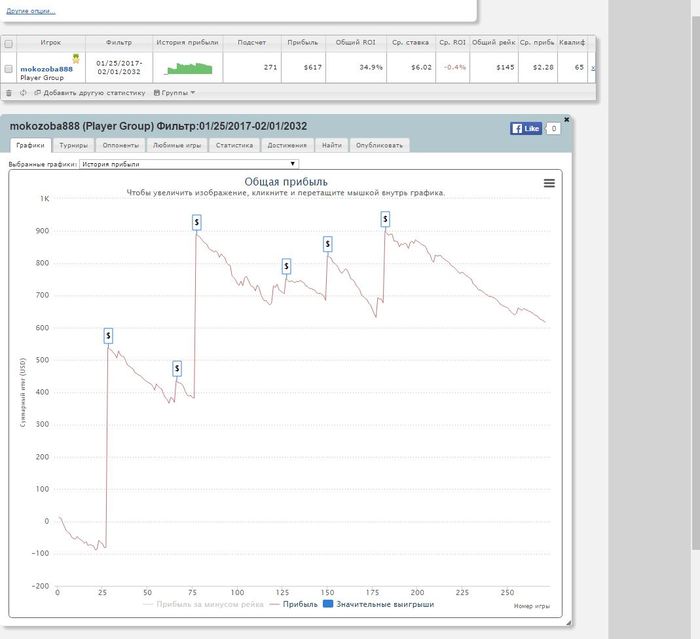Check the mokozoba888 row checkbox
Screen dimensions: 700x639
(x=8, y=69)
